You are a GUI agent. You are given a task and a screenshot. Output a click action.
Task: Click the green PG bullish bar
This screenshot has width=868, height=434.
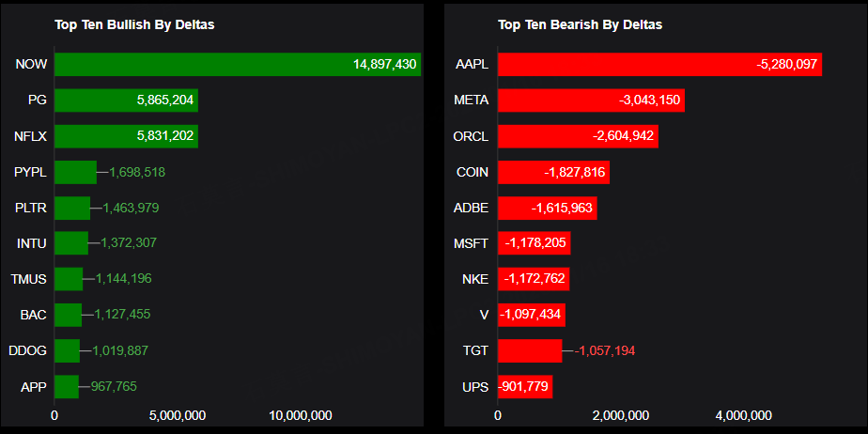pyautogui.click(x=126, y=101)
